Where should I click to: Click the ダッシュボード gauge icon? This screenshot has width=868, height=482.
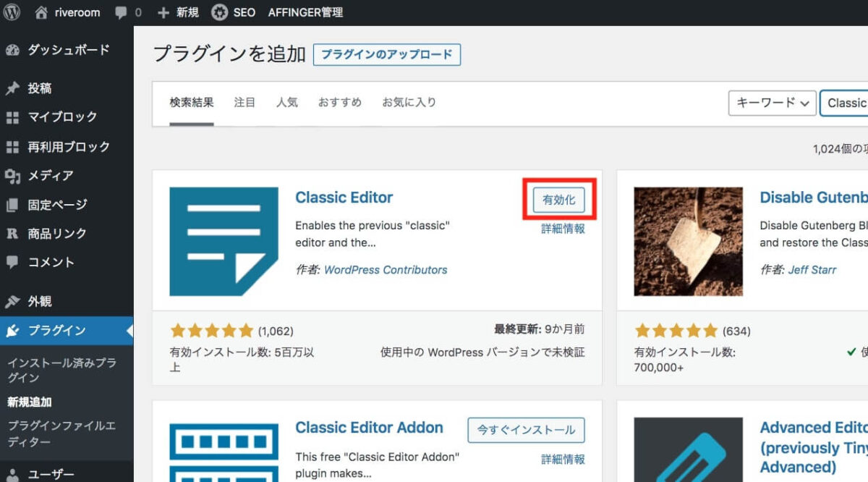12,50
